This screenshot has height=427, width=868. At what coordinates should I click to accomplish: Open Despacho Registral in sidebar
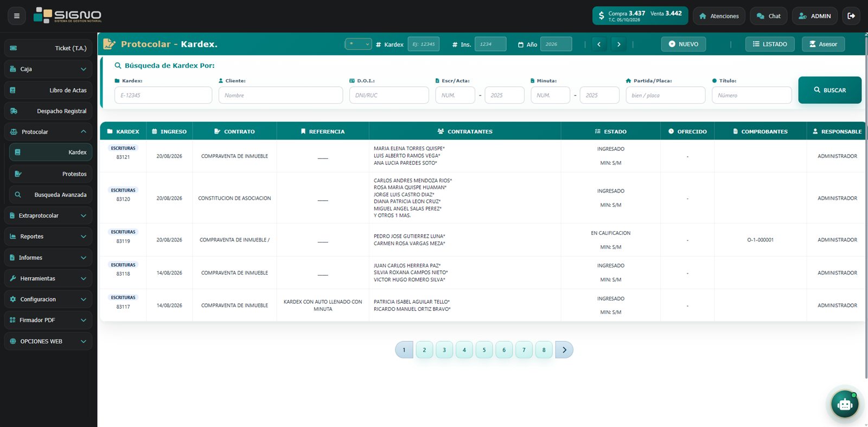click(x=48, y=111)
